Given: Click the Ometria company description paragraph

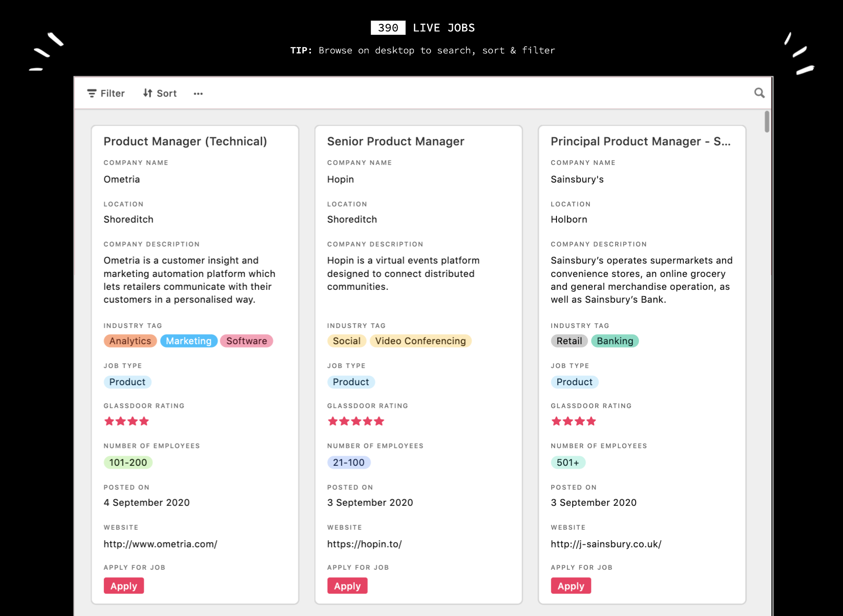Looking at the screenshot, I should pos(190,280).
